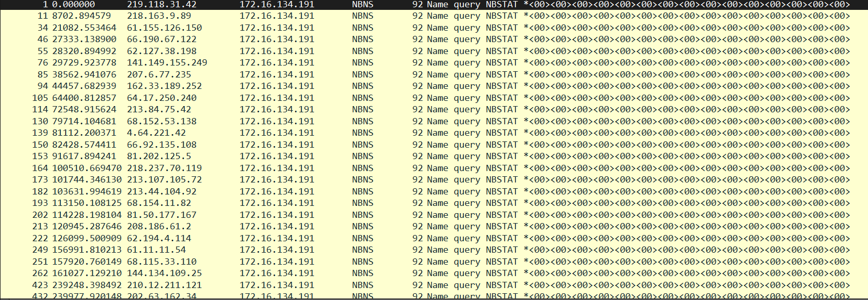Click source address 64.17.250.240
The height and width of the screenshot is (300, 868).
(162, 98)
